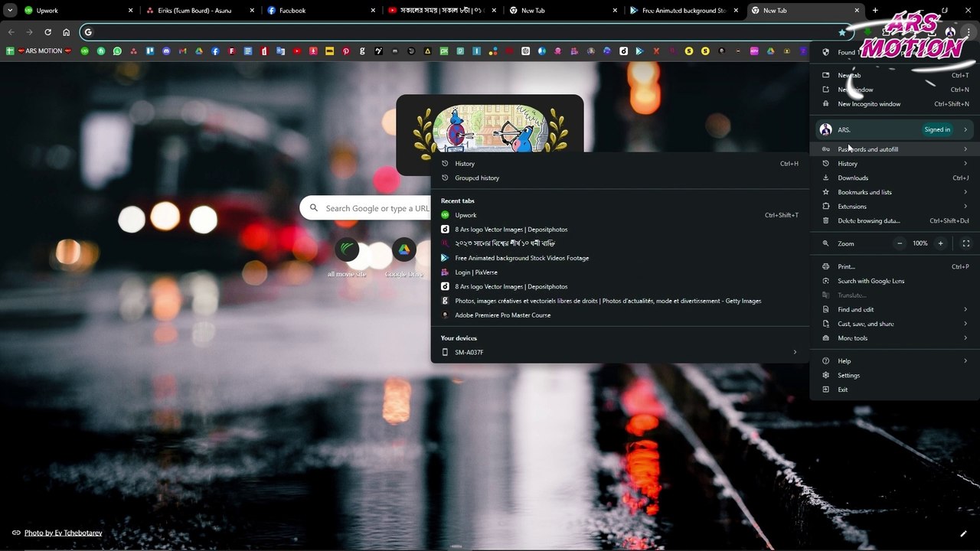Switch to the Facebook tab
Viewport: 980px width, 551px height.
(320, 11)
